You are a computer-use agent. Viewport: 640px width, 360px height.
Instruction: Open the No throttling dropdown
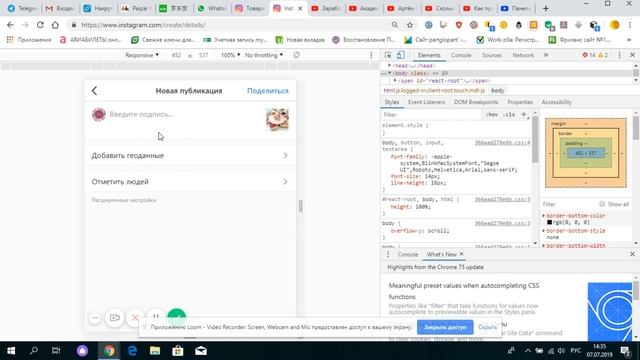(x=264, y=55)
